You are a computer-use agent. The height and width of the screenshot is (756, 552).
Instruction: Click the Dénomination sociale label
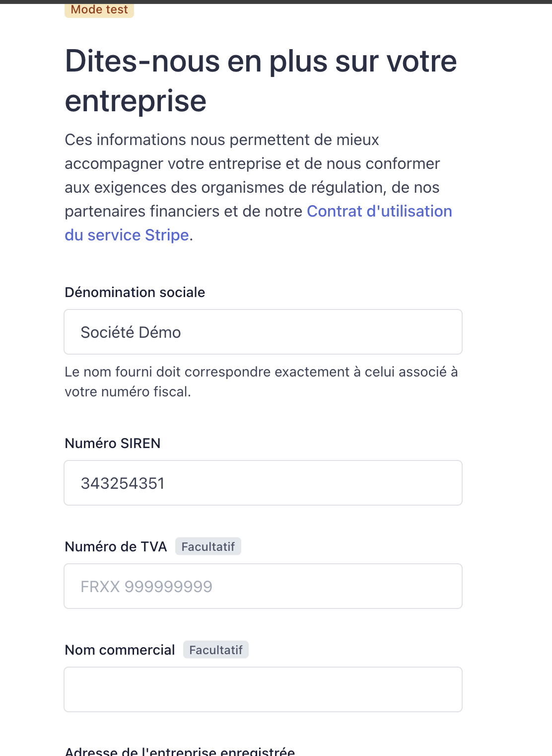tap(135, 292)
